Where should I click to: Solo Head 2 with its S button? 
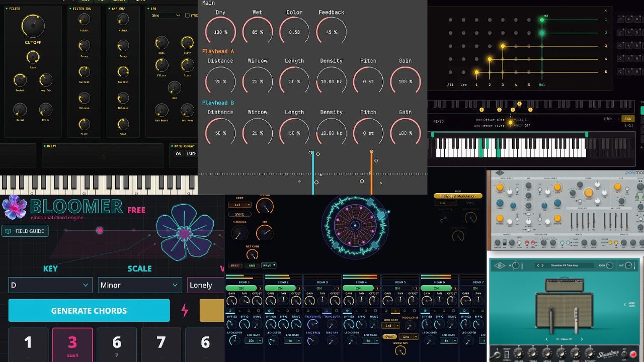pyautogui.click(x=299, y=288)
